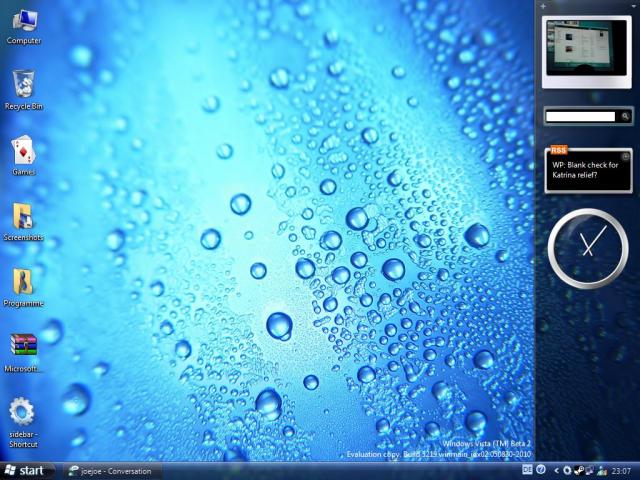Click the orange RSS badge
The height and width of the screenshot is (480, 640).
click(x=558, y=150)
